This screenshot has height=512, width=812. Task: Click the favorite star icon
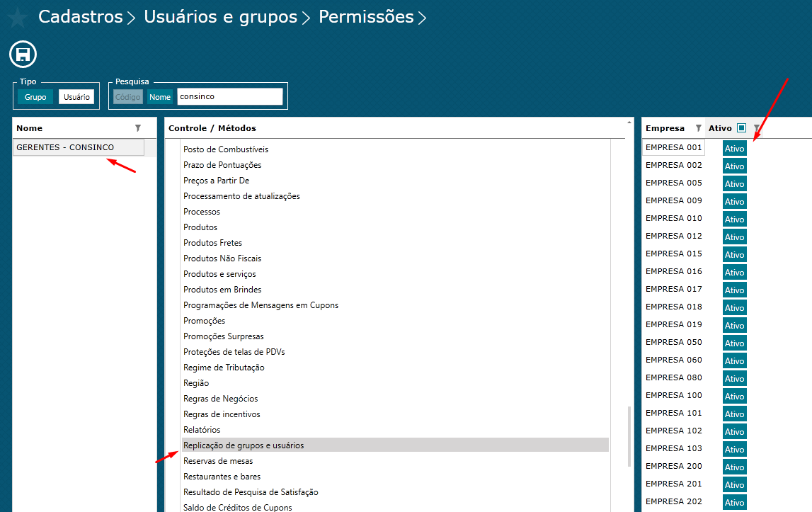coord(17,18)
